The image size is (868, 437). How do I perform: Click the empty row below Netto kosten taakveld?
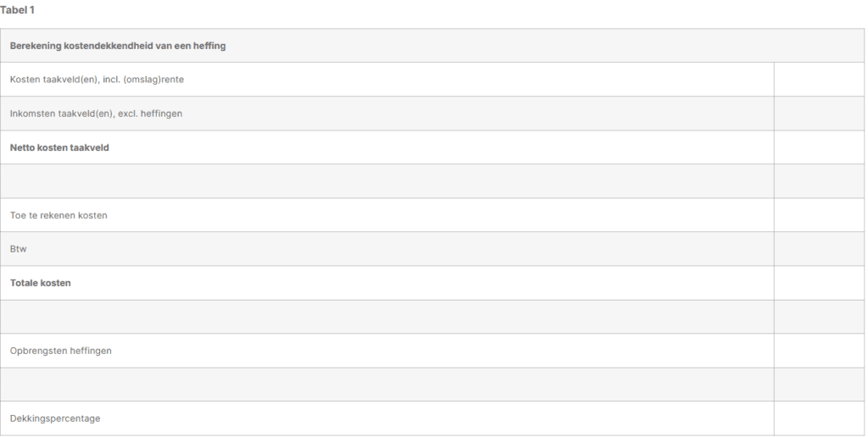pyautogui.click(x=388, y=181)
